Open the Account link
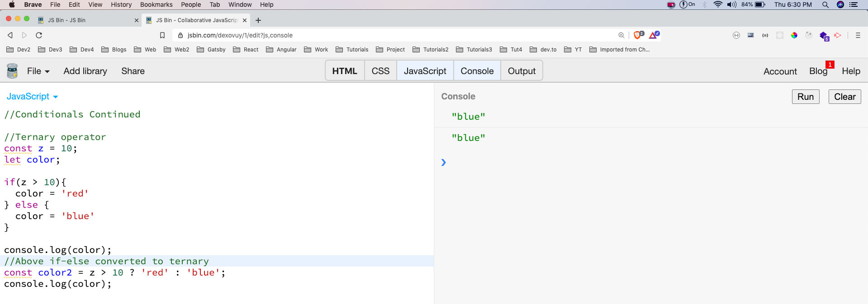868x304 pixels. pyautogui.click(x=780, y=71)
